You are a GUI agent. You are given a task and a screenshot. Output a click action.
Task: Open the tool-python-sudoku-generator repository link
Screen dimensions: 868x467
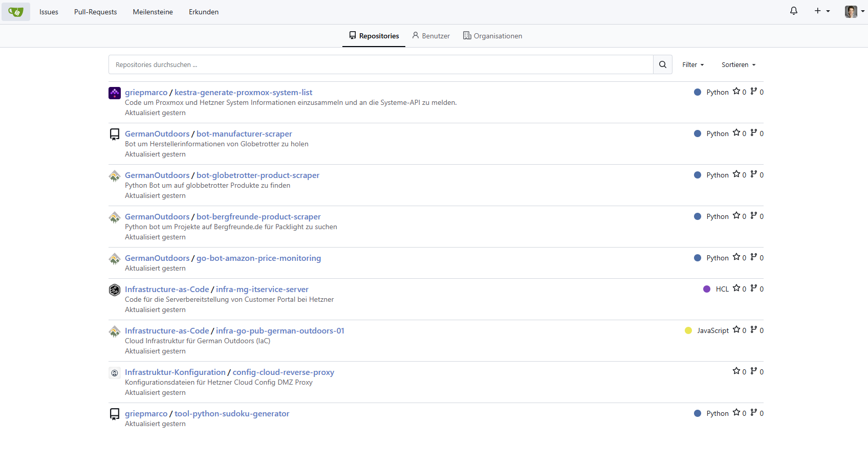pos(232,414)
